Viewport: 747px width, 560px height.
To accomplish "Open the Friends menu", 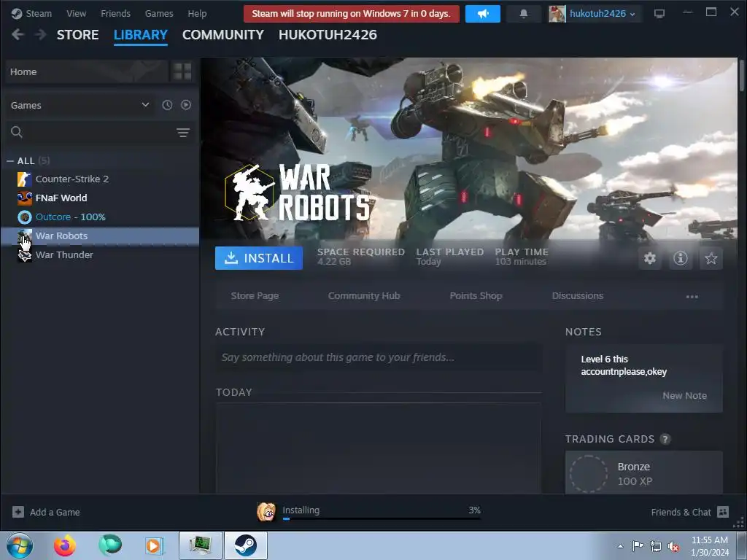I will tap(115, 13).
